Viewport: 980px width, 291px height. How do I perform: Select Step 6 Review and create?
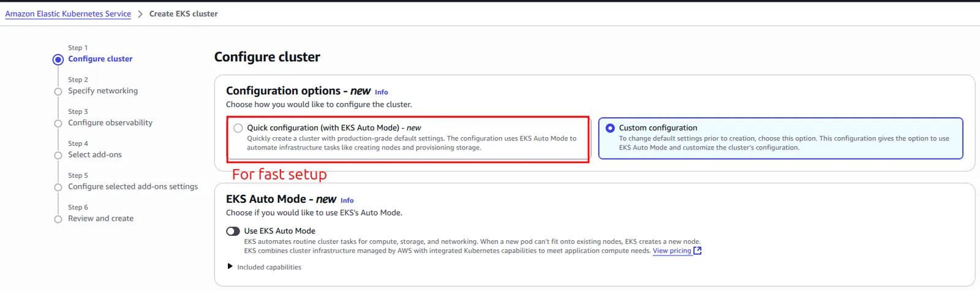pos(100,218)
